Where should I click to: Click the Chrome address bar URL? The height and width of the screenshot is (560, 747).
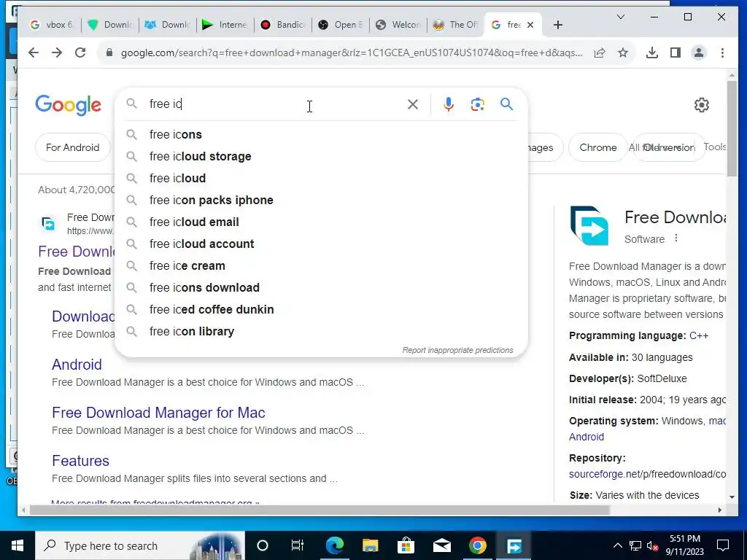coord(351,52)
